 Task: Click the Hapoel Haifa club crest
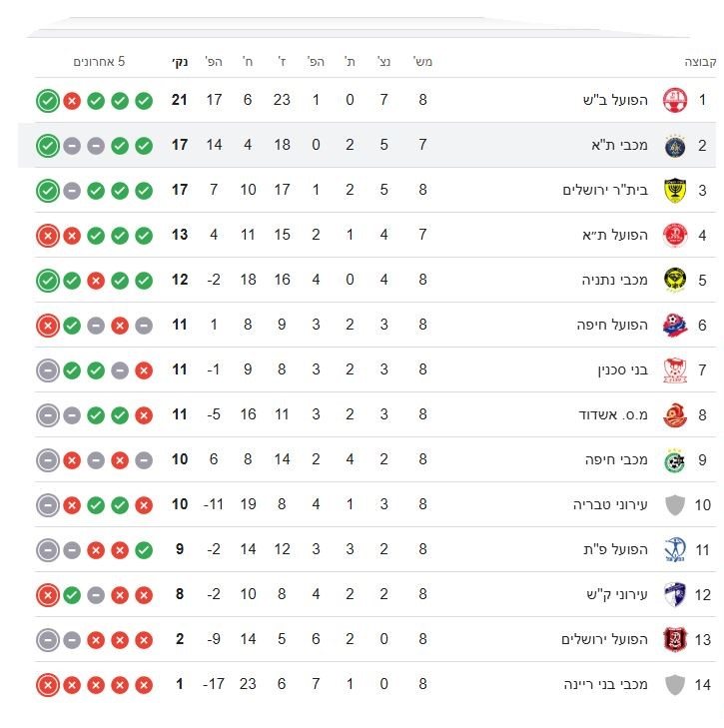coord(676,325)
